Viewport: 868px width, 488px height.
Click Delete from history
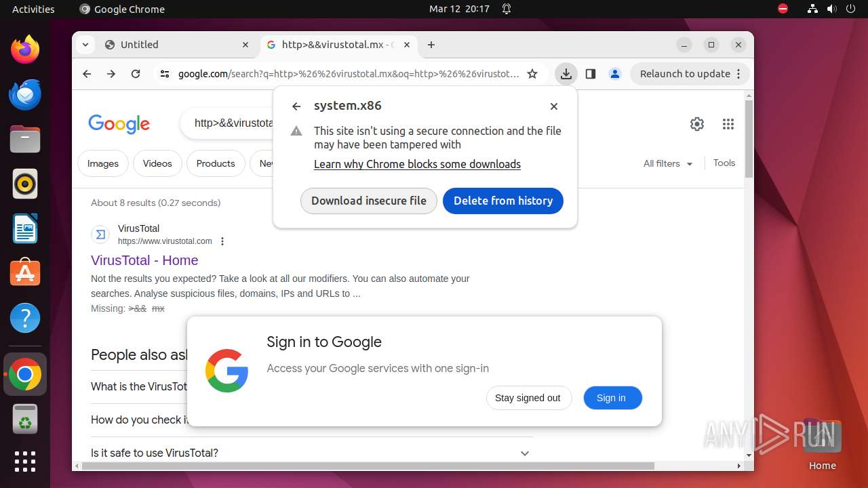[503, 201]
